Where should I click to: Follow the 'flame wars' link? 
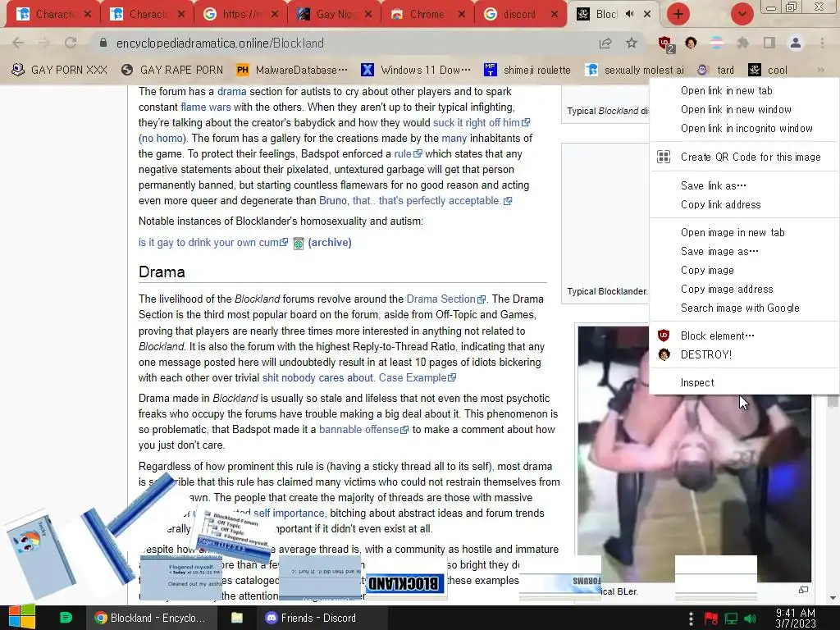[206, 107]
